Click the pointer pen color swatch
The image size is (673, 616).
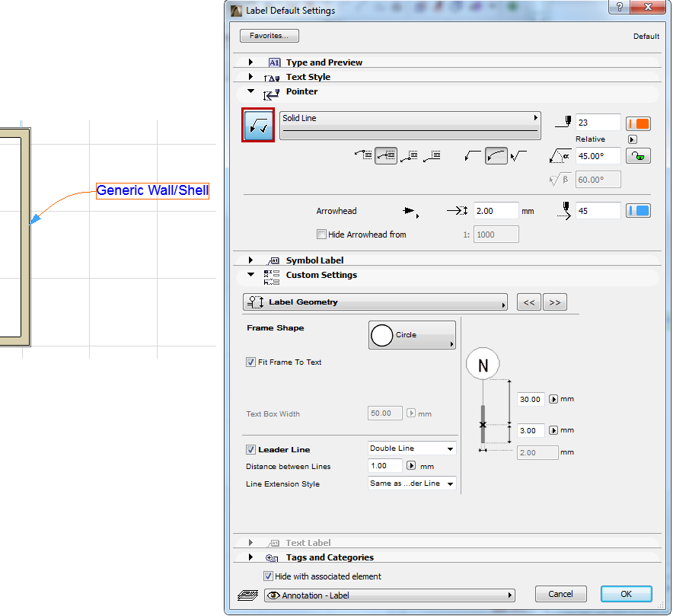pyautogui.click(x=638, y=123)
